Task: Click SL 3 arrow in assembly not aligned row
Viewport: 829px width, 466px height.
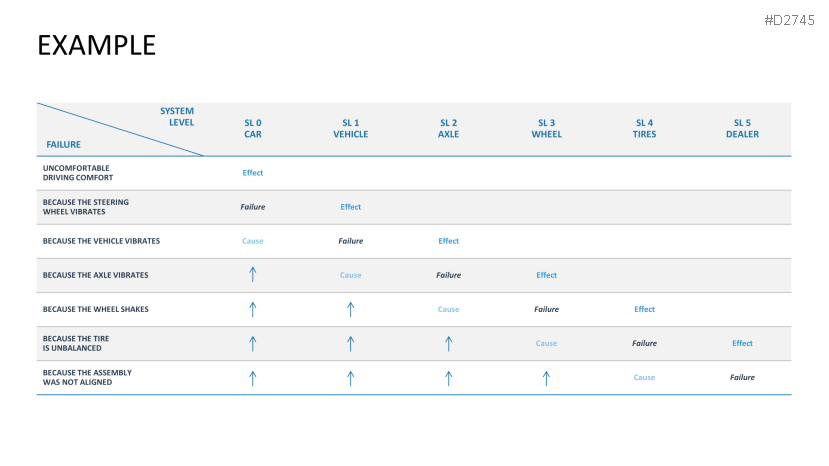Action: tap(547, 378)
